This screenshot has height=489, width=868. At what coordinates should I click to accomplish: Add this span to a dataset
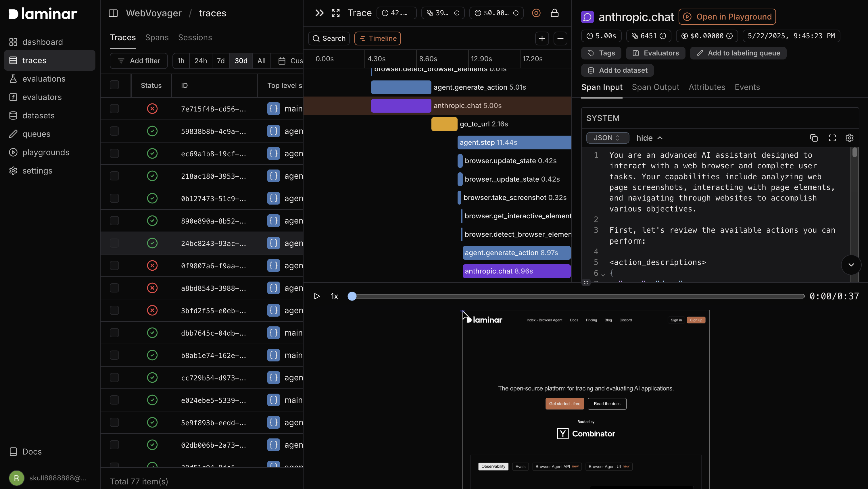pyautogui.click(x=617, y=70)
